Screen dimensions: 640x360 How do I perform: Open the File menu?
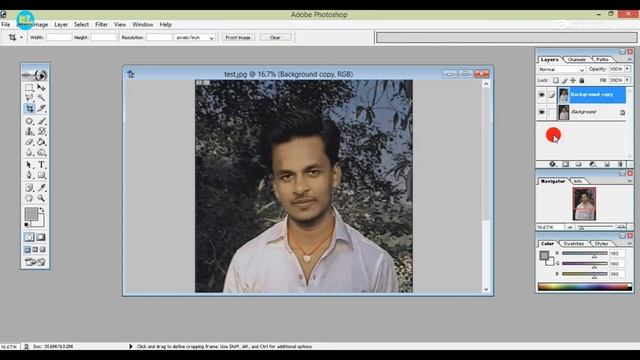[6, 24]
